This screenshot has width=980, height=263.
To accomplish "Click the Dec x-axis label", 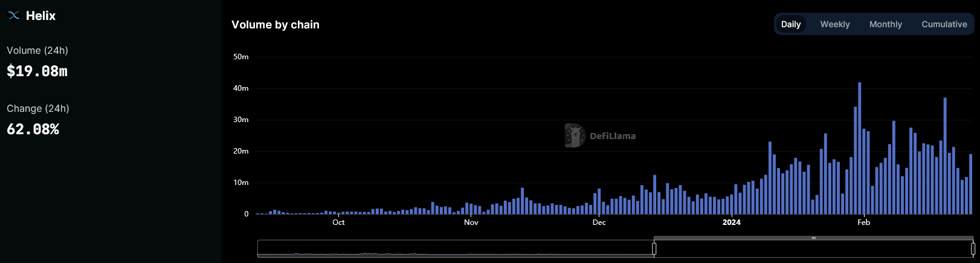I will 599,222.
